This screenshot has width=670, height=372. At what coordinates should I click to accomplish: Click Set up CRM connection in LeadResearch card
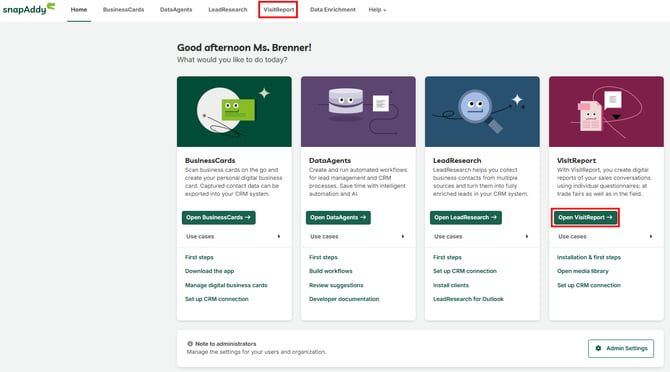(x=465, y=271)
